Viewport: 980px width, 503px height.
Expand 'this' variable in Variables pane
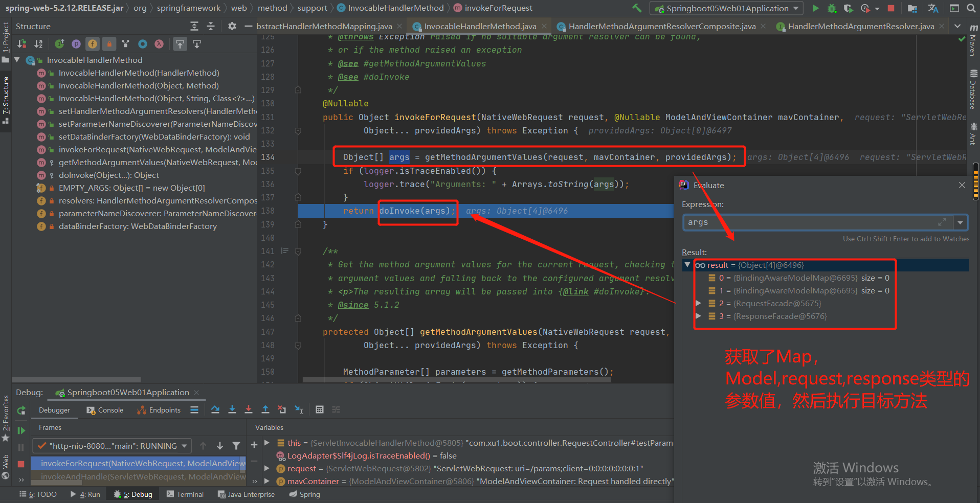pos(266,443)
